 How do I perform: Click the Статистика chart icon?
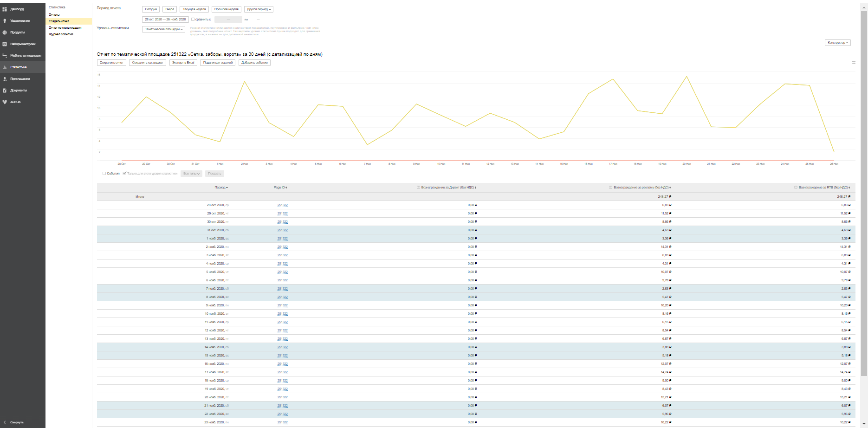pos(5,67)
